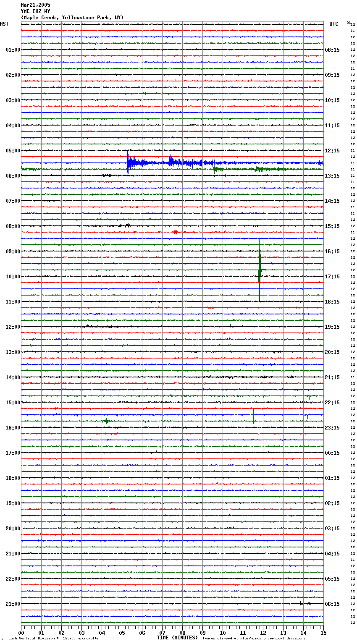Select the 04:00 MST time label

coord(13,126)
